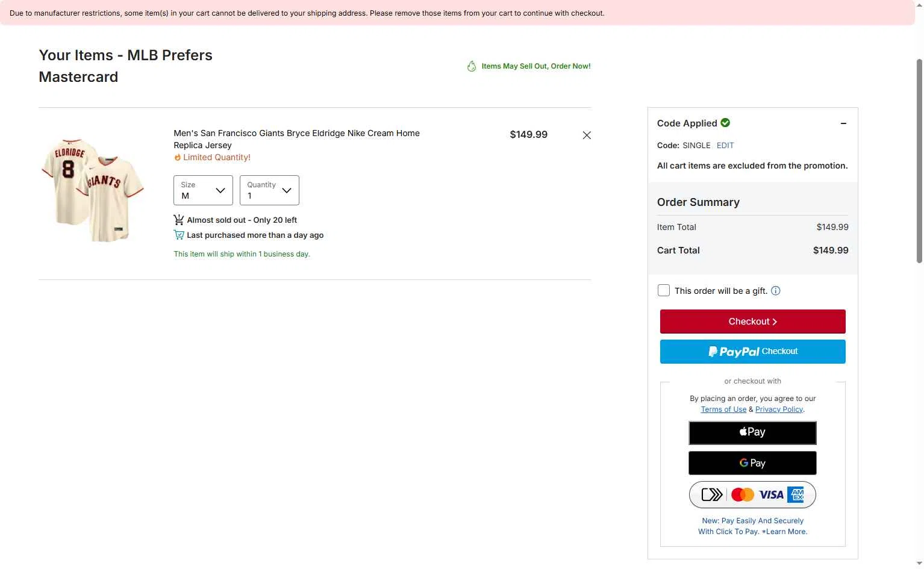Open the Quantity dropdown

(x=269, y=190)
